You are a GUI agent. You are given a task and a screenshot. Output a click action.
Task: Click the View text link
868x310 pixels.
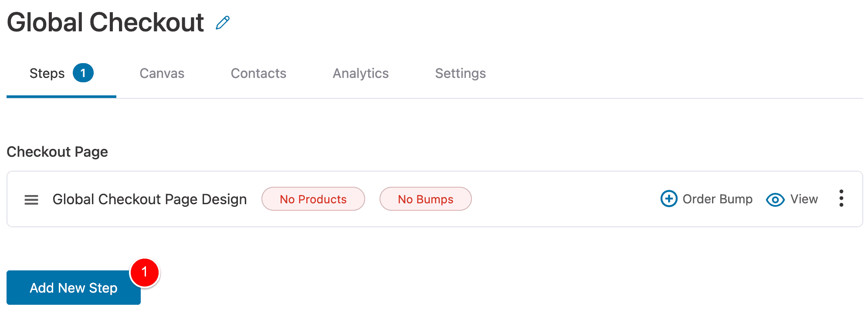pyautogui.click(x=804, y=199)
